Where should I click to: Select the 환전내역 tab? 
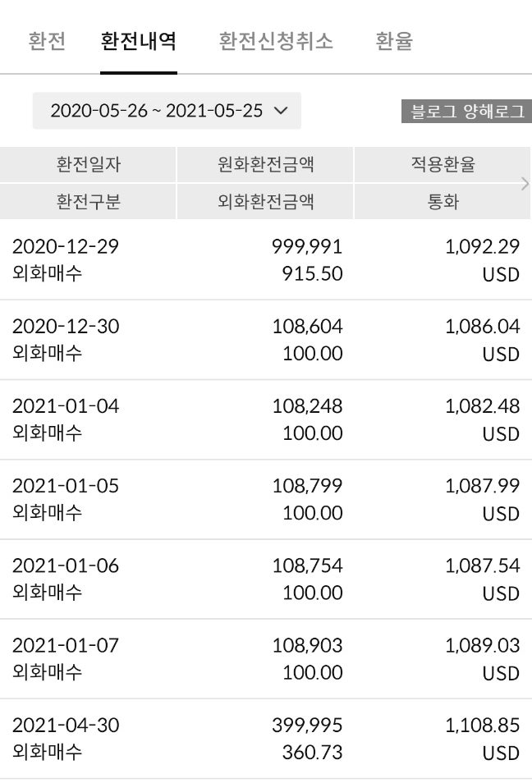click(139, 41)
